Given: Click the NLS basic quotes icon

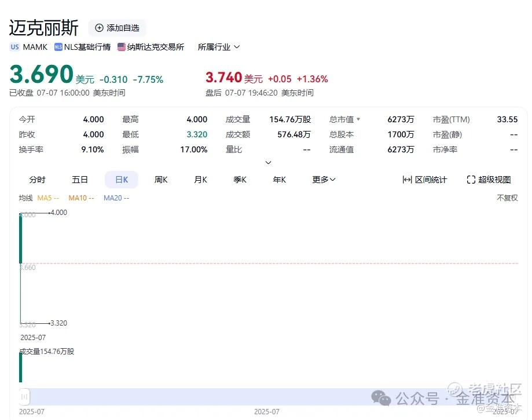Looking at the screenshot, I should click(x=58, y=47).
